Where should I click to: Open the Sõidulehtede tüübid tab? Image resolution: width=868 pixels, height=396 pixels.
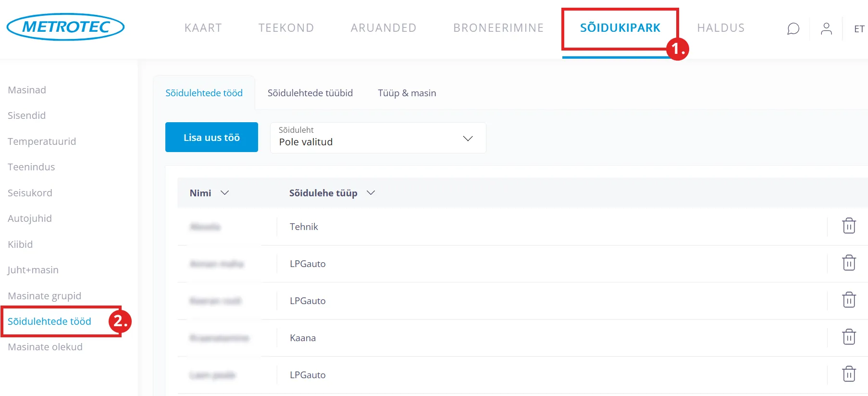click(x=310, y=93)
